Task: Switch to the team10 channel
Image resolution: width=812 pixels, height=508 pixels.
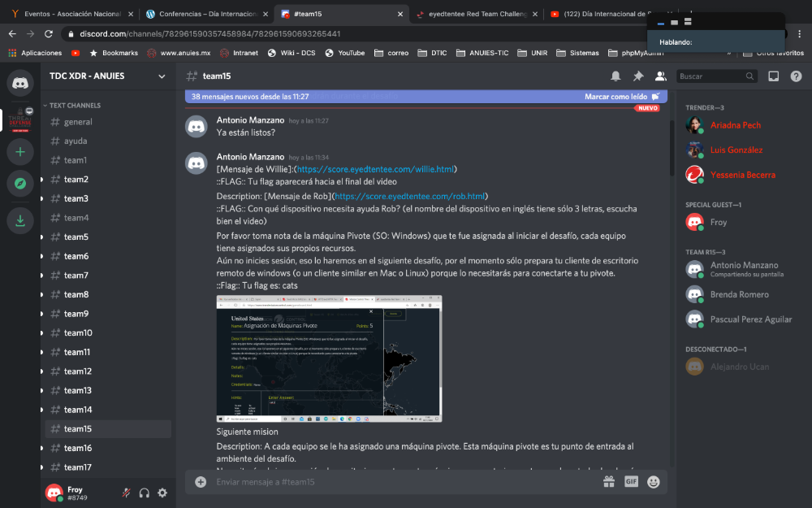Action: (x=78, y=333)
